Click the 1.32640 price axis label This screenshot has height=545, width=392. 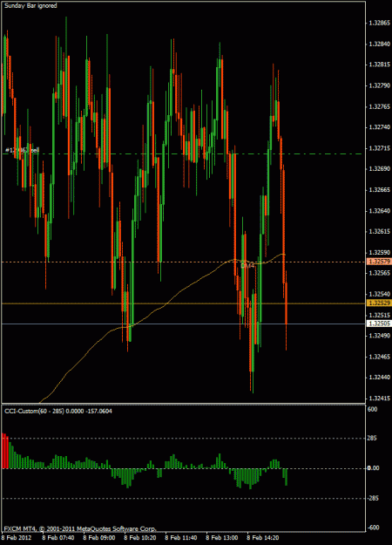[x=380, y=211]
